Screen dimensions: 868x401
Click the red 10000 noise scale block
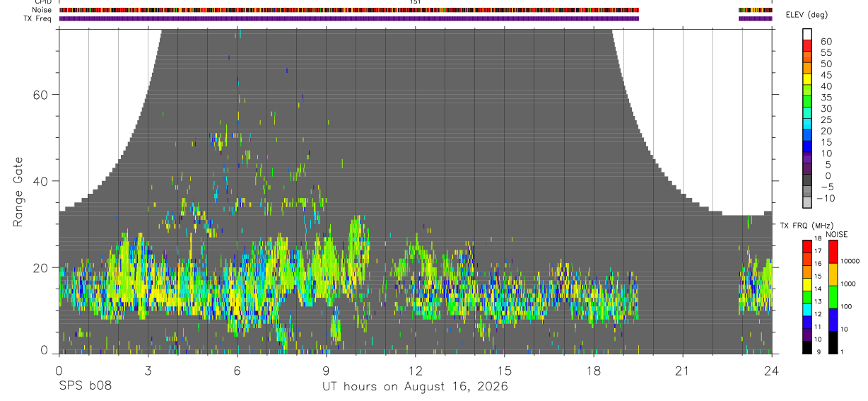pos(833,252)
